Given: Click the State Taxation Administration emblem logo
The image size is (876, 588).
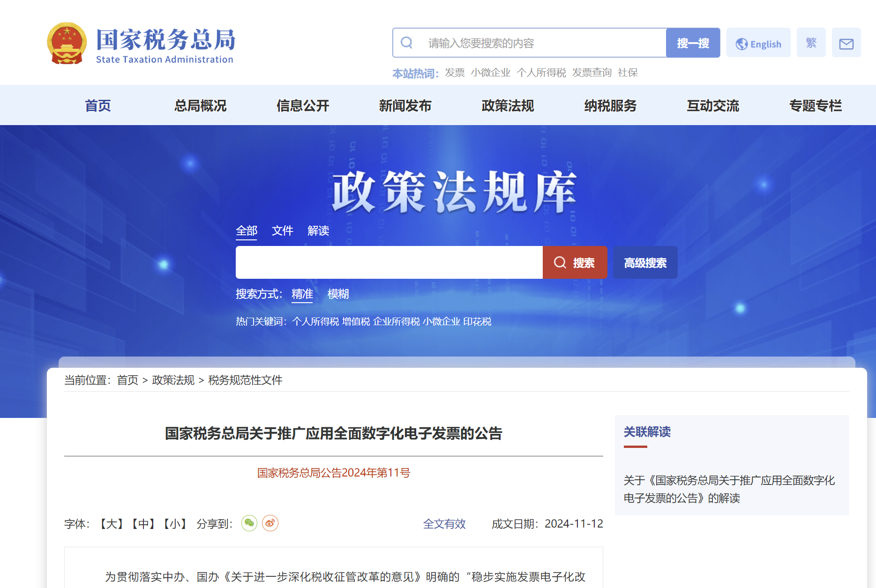Looking at the screenshot, I should (x=67, y=43).
